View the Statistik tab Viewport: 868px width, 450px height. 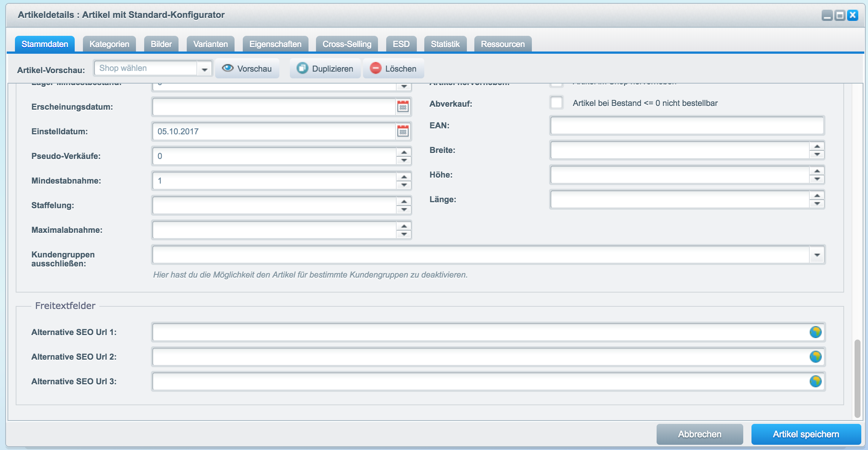pyautogui.click(x=445, y=44)
